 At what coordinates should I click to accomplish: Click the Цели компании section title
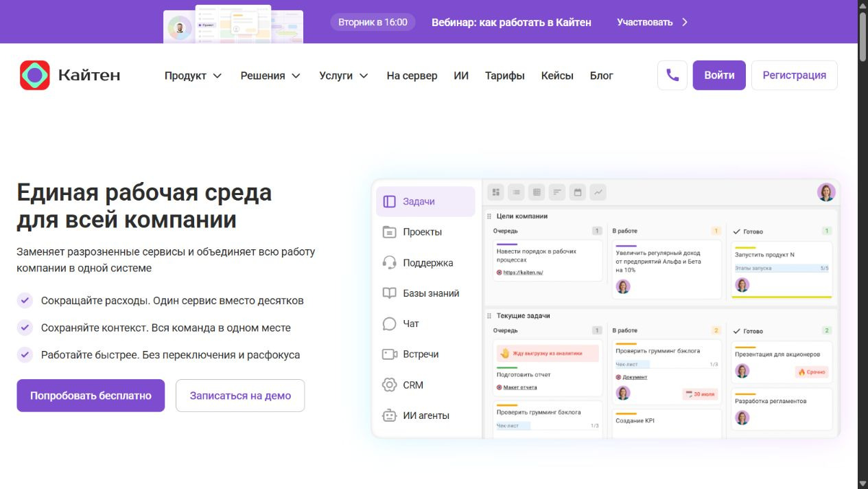click(522, 216)
